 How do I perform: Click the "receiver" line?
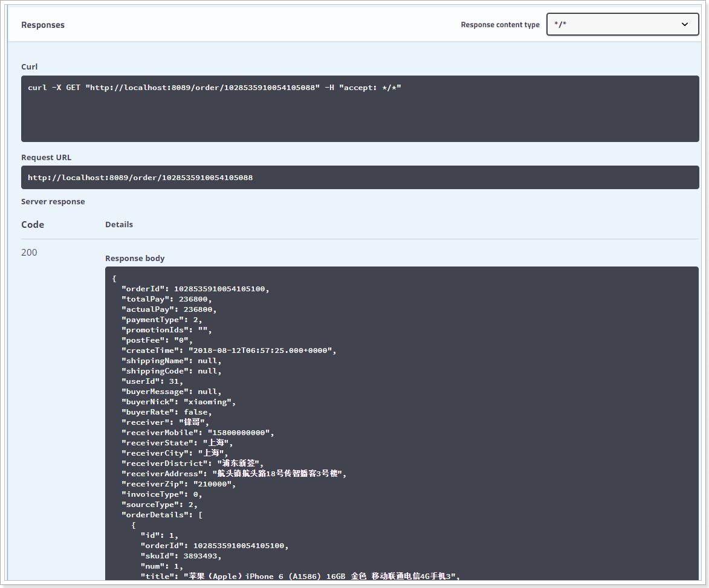tap(166, 422)
